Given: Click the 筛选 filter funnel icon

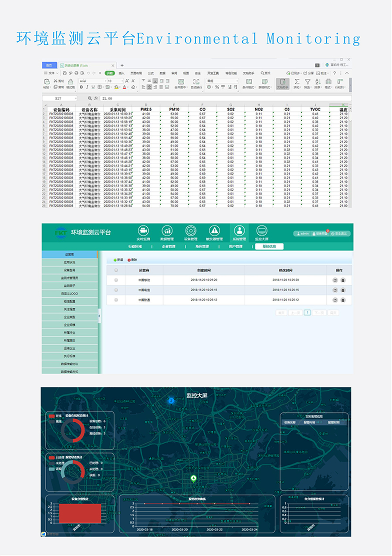Looking at the screenshot, I should tap(308, 81).
